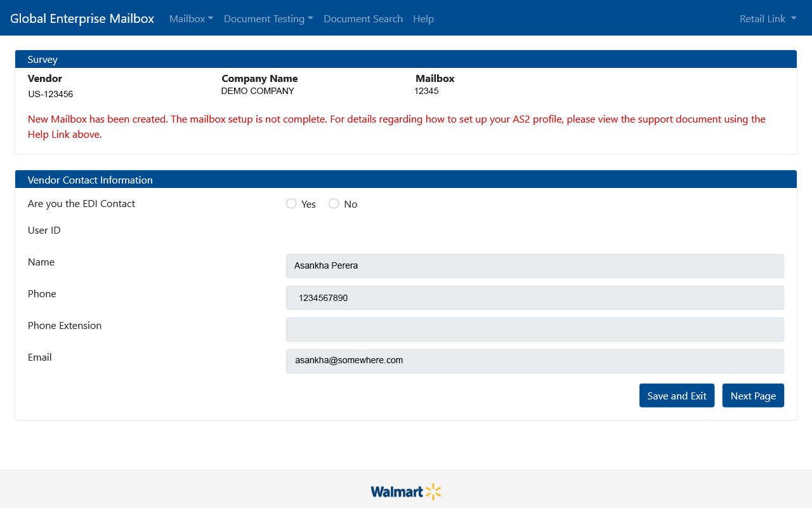Screen dimensions: 812x508
Task: Select No for EDI Contact
Action: [334, 203]
